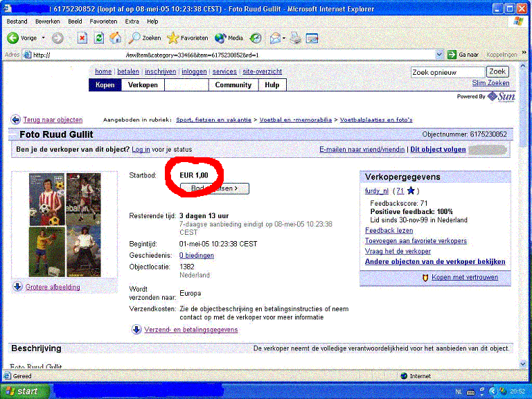Viewport: 532px width, 399px height.
Task: Follow the services link
Action: click(224, 71)
